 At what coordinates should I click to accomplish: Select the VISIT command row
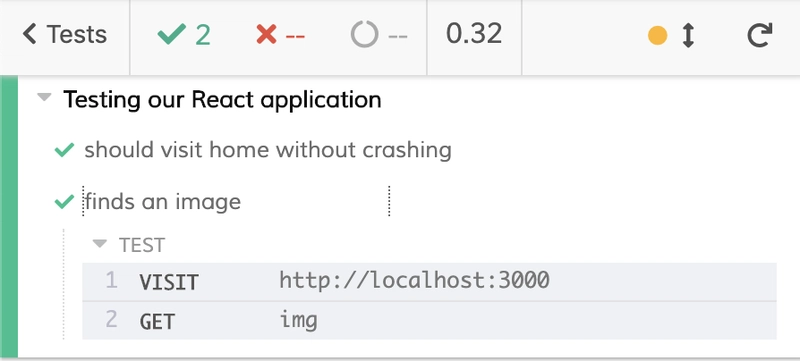coord(429,282)
